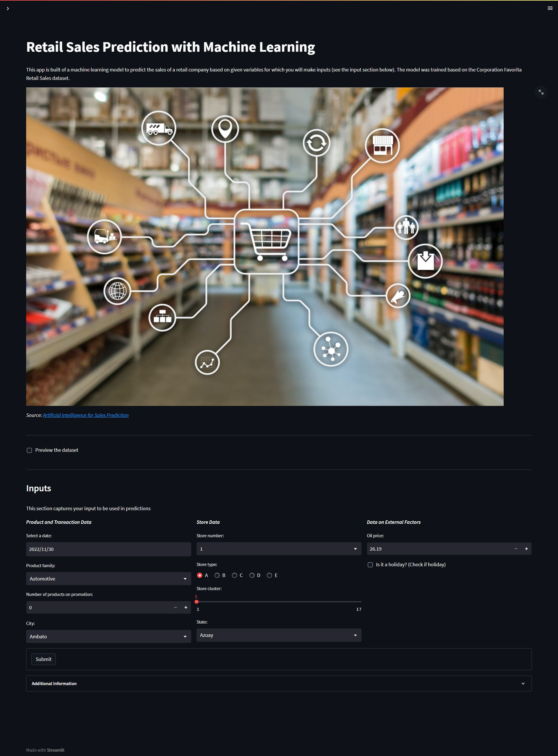Image resolution: width=558 pixels, height=756 pixels.
Task: Decrement number of products on promotion
Action: coord(175,608)
